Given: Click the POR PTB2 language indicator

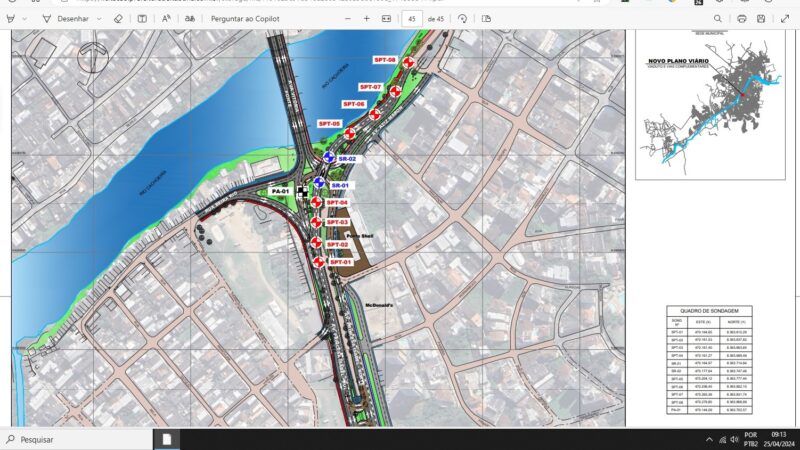Looking at the screenshot, I should point(751,439).
